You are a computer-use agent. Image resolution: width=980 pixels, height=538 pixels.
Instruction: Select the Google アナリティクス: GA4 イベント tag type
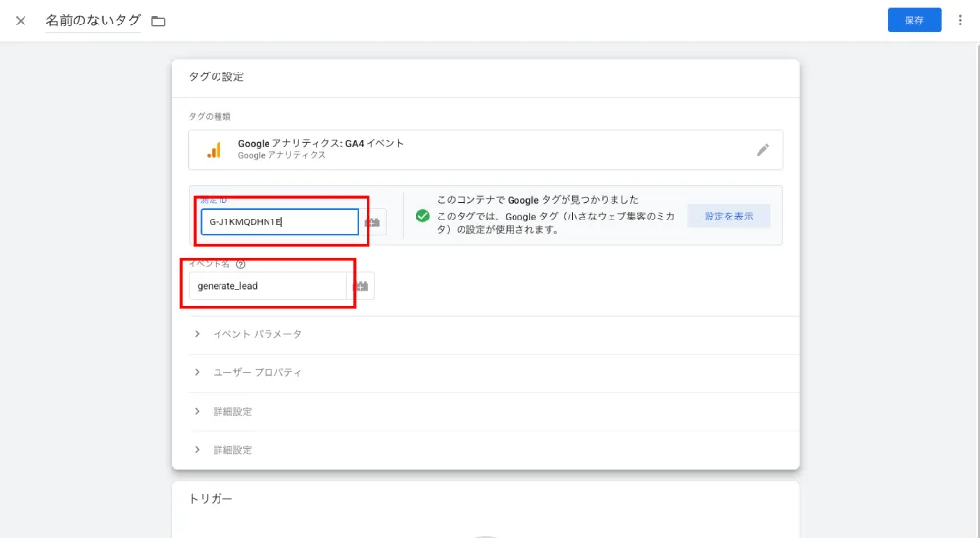[486, 149]
